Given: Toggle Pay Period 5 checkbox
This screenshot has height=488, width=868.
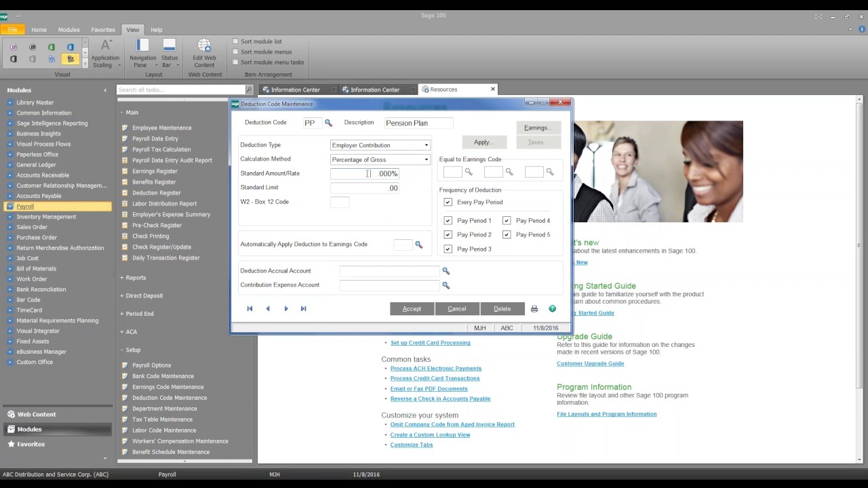Looking at the screenshot, I should tap(506, 235).
